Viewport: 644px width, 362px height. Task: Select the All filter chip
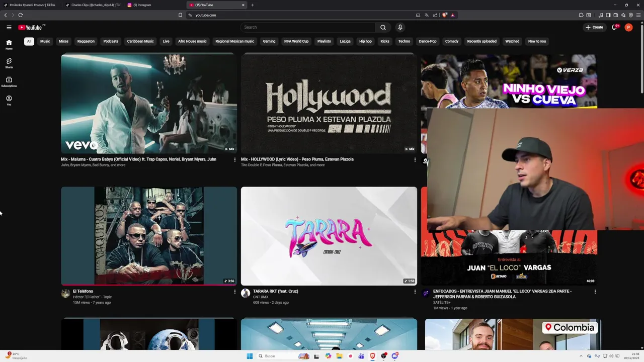tap(29, 41)
